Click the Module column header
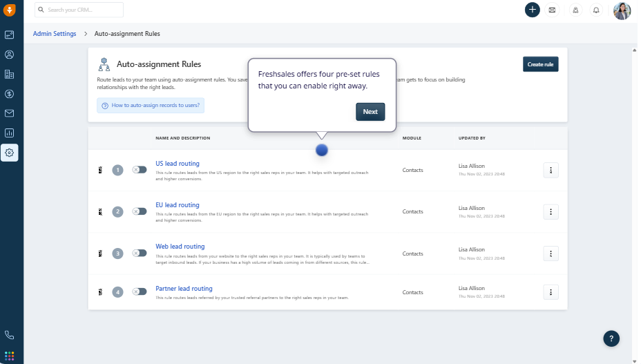 coord(412,138)
